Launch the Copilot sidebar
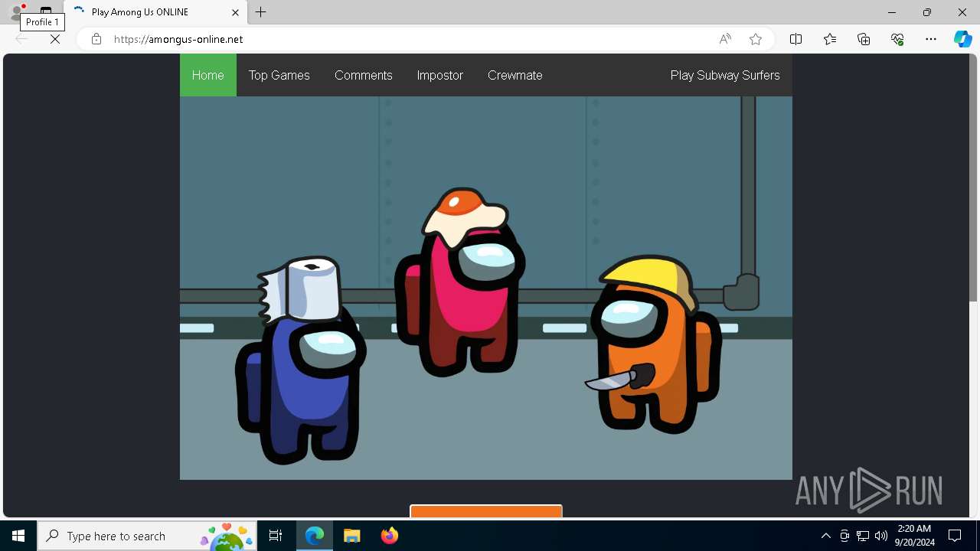Image resolution: width=980 pixels, height=551 pixels. (963, 39)
